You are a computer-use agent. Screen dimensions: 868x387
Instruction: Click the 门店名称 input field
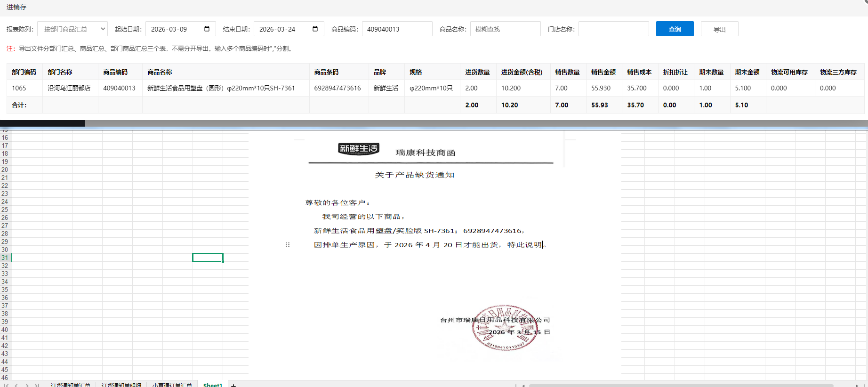pos(613,29)
